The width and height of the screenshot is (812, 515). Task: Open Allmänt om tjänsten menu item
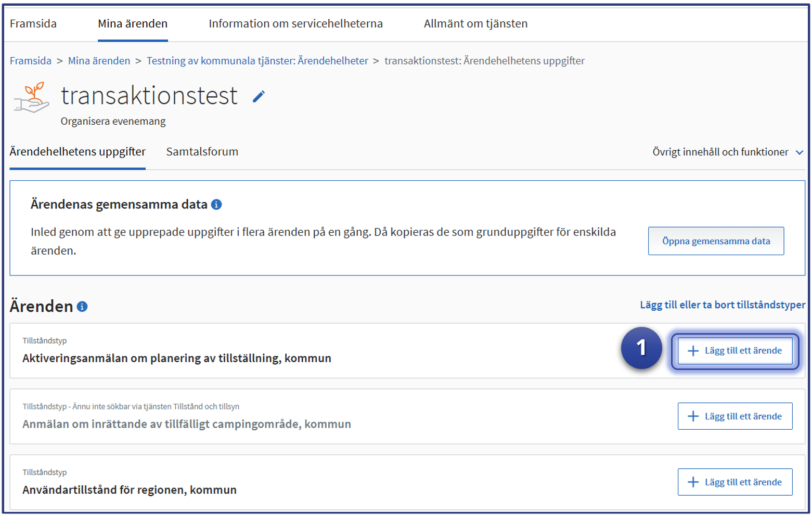coord(475,24)
